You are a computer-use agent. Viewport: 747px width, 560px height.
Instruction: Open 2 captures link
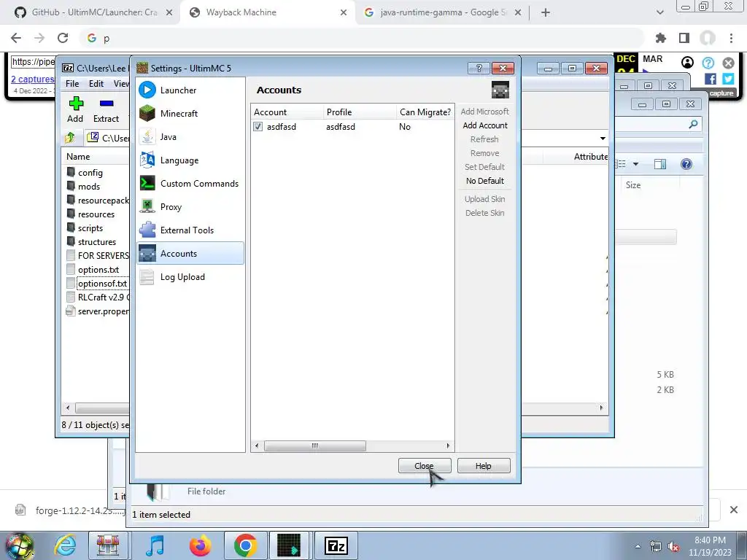[33, 79]
